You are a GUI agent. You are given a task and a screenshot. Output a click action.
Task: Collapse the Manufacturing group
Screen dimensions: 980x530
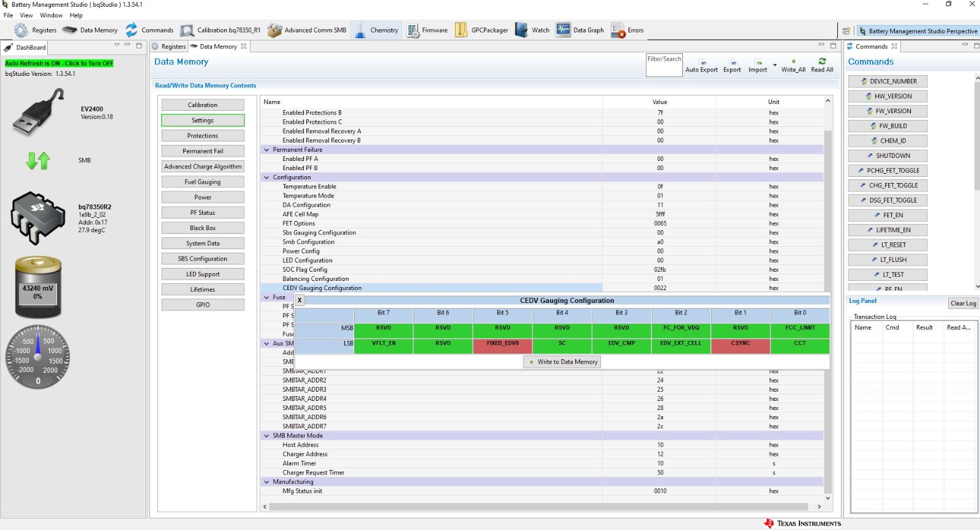pyautogui.click(x=266, y=482)
